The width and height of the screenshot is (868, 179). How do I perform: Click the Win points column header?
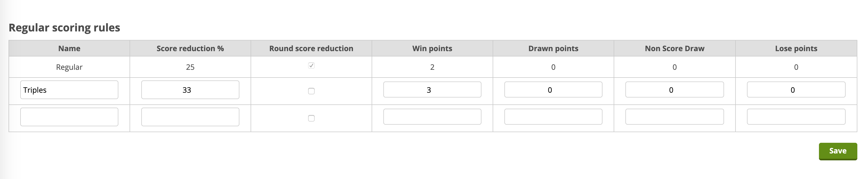point(432,48)
